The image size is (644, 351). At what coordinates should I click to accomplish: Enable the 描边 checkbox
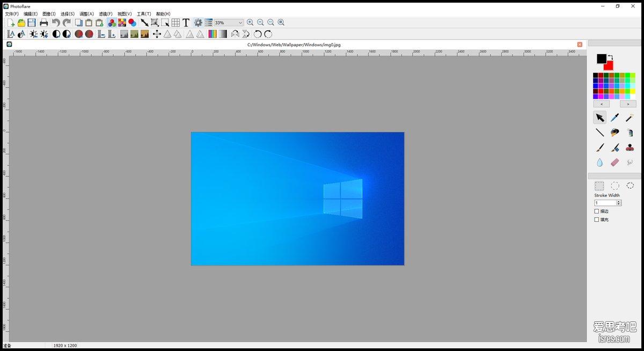(597, 211)
